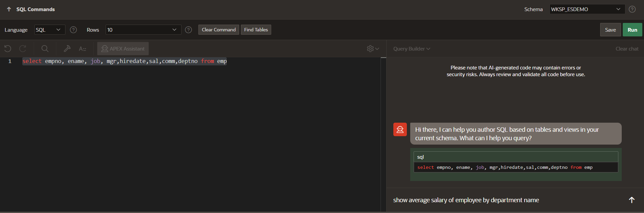Click the autocomplete A icon

pos(82,49)
